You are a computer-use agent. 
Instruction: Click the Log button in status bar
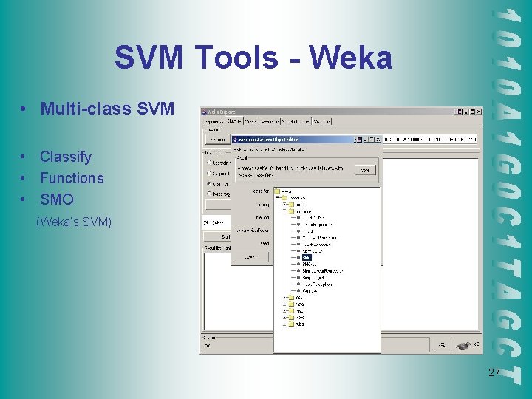pyautogui.click(x=442, y=344)
